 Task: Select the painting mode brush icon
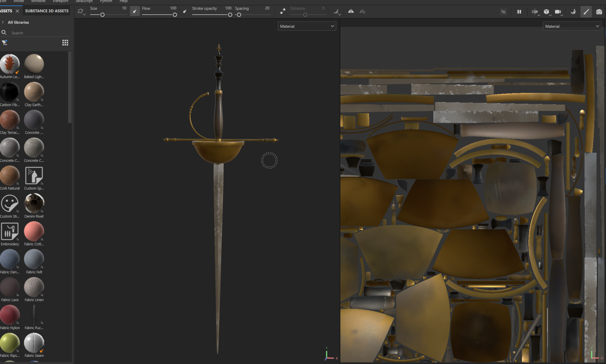[x=586, y=12]
